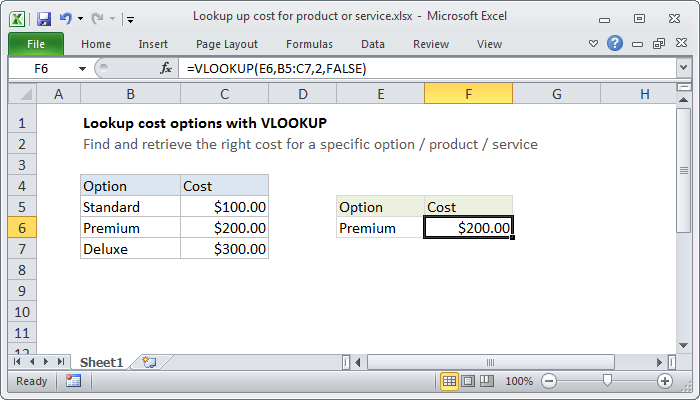Viewport: 700px width, 400px height.
Task: Switch to the Insert ribbon tab
Action: pos(153,44)
